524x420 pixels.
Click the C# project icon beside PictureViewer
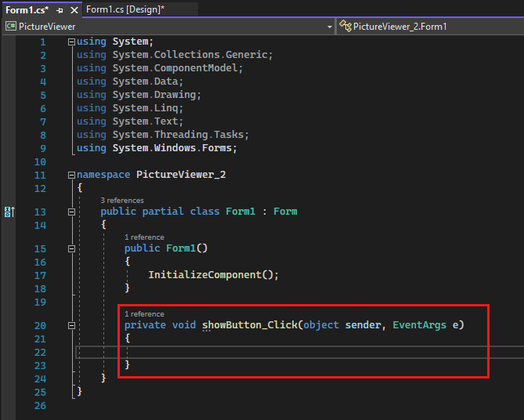(10, 27)
